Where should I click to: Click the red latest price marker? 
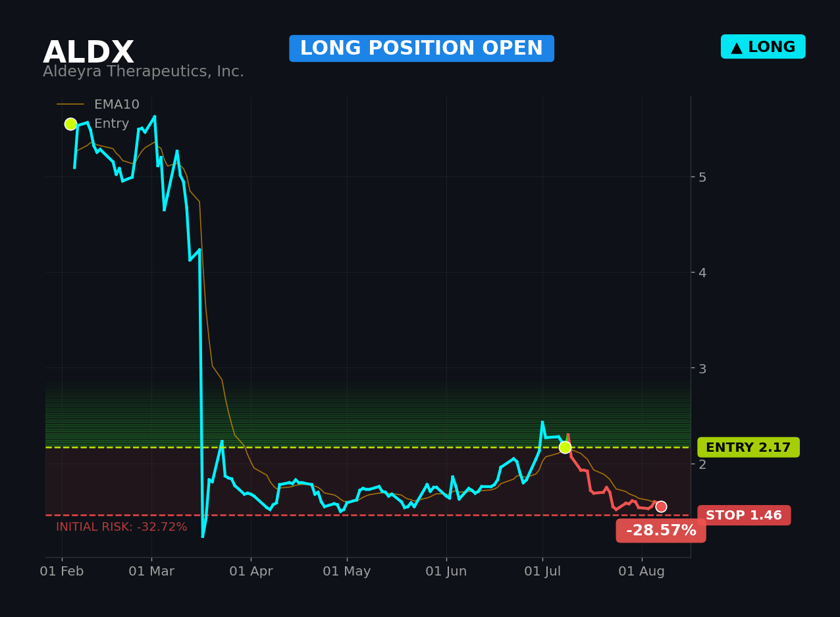point(661,506)
